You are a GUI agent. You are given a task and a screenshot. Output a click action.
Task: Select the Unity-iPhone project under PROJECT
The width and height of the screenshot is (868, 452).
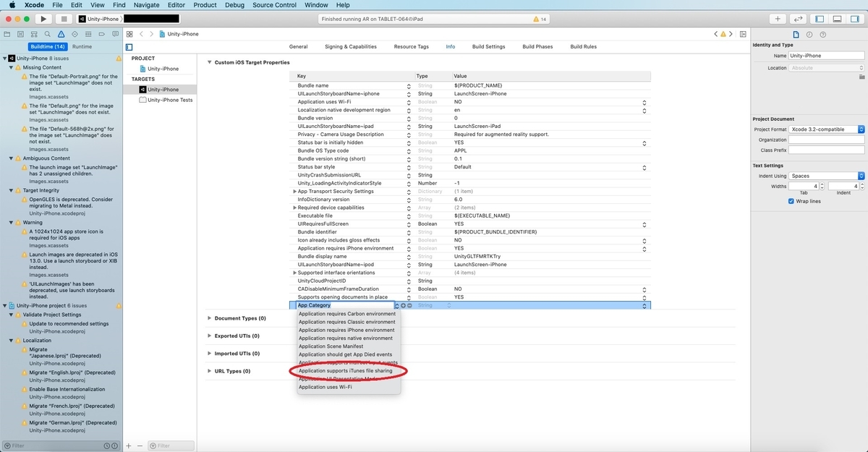(x=159, y=69)
